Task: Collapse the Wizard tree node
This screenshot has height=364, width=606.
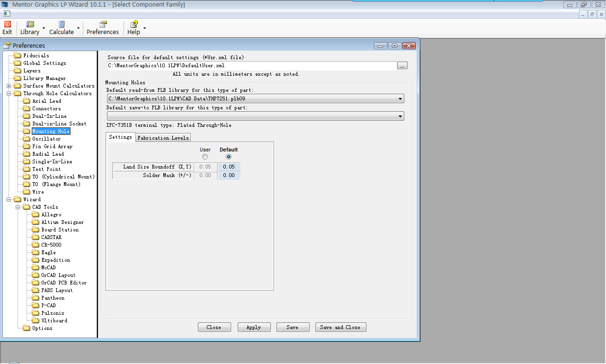Action: (x=9, y=199)
